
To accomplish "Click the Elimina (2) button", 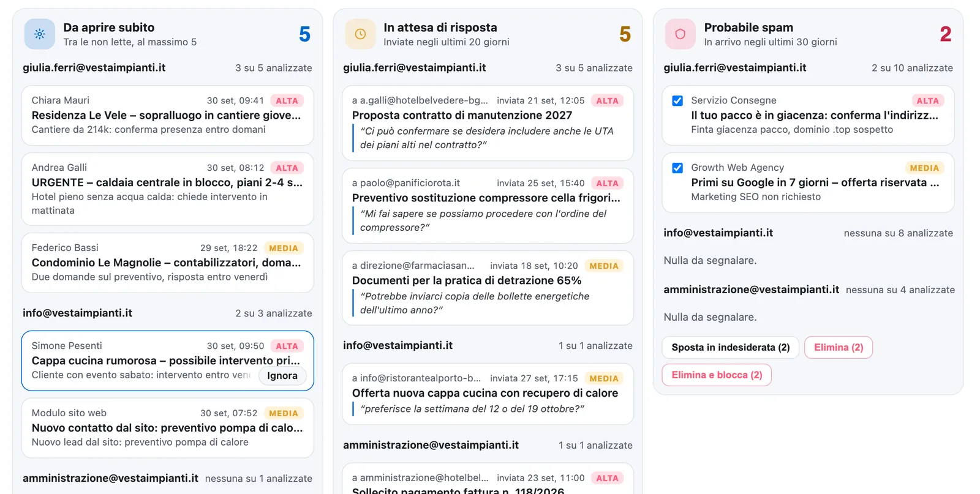I will 839,348.
